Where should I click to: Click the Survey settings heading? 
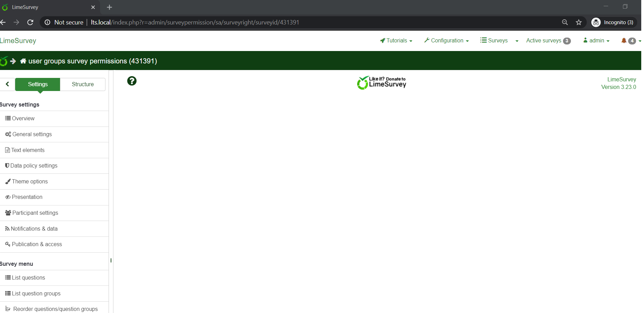click(x=20, y=105)
